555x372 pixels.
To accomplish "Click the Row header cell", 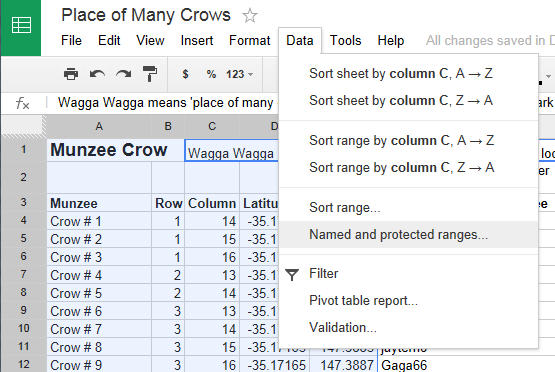I will coord(168,203).
